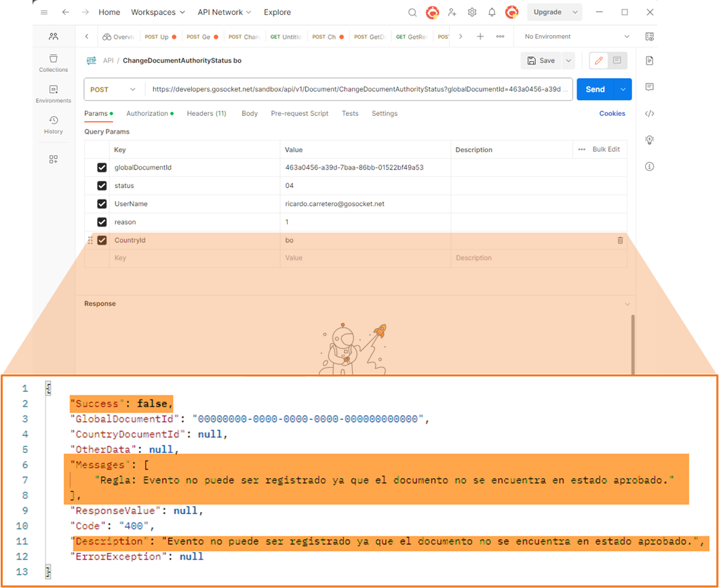Open the GET GetRe request tab
Viewport: 719px width, 588px height.
click(x=412, y=37)
